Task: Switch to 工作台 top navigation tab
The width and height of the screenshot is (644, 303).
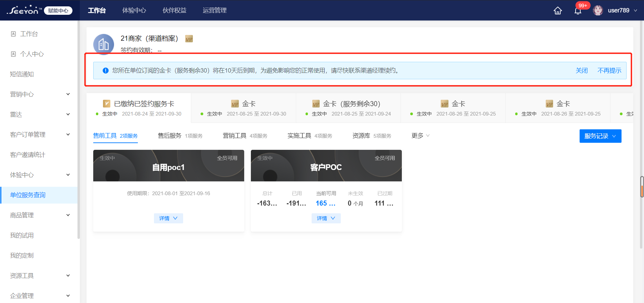Action: click(x=97, y=10)
